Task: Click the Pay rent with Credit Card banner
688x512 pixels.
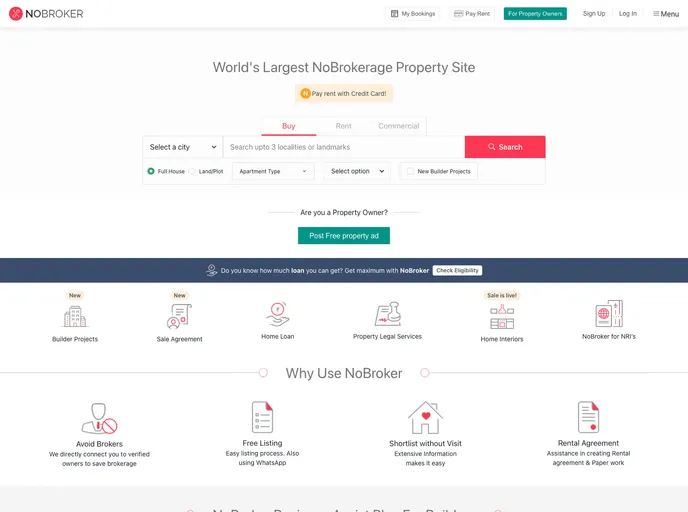Action: (x=344, y=93)
